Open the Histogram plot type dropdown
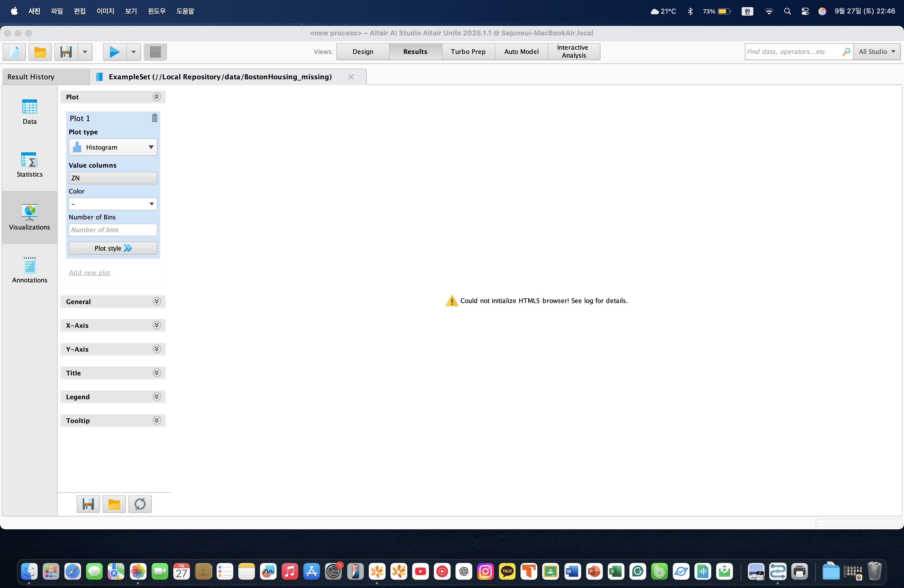Image resolution: width=904 pixels, height=588 pixels. pyautogui.click(x=113, y=147)
